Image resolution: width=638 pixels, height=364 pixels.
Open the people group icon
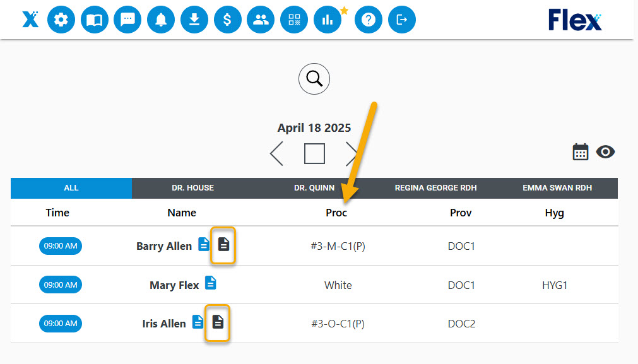(261, 20)
